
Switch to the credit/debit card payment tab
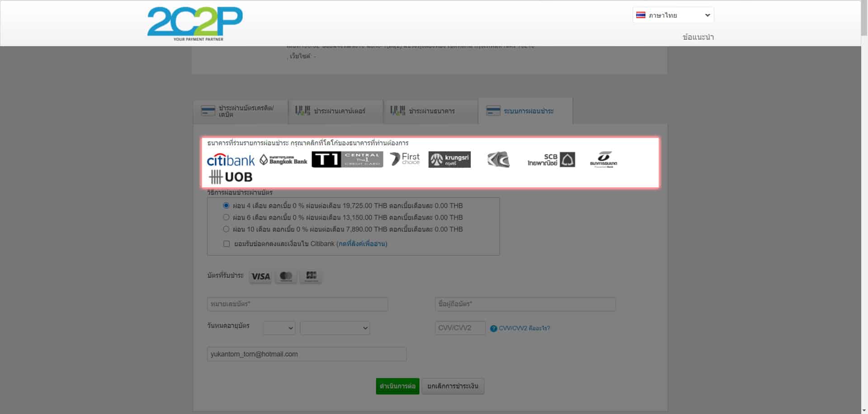[x=241, y=111]
